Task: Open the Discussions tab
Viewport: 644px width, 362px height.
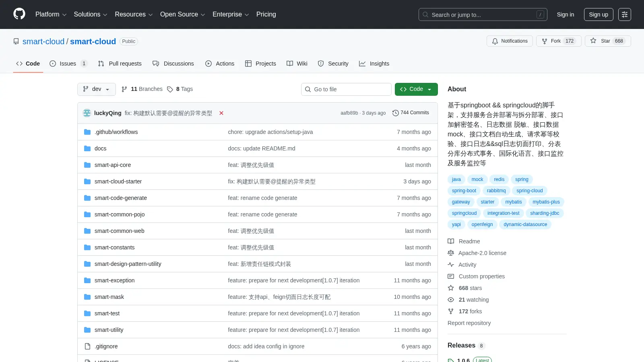Action: [173, 64]
